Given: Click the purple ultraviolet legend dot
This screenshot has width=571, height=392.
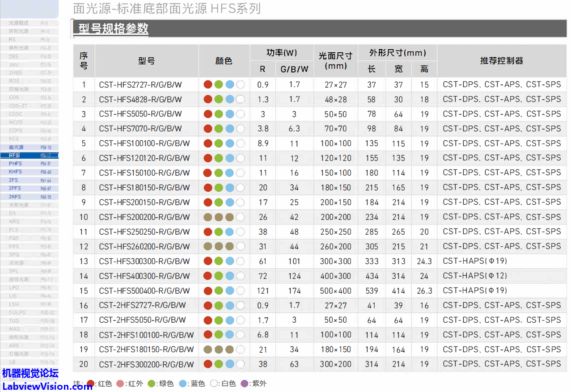Looking at the screenshot, I should tap(244, 384).
